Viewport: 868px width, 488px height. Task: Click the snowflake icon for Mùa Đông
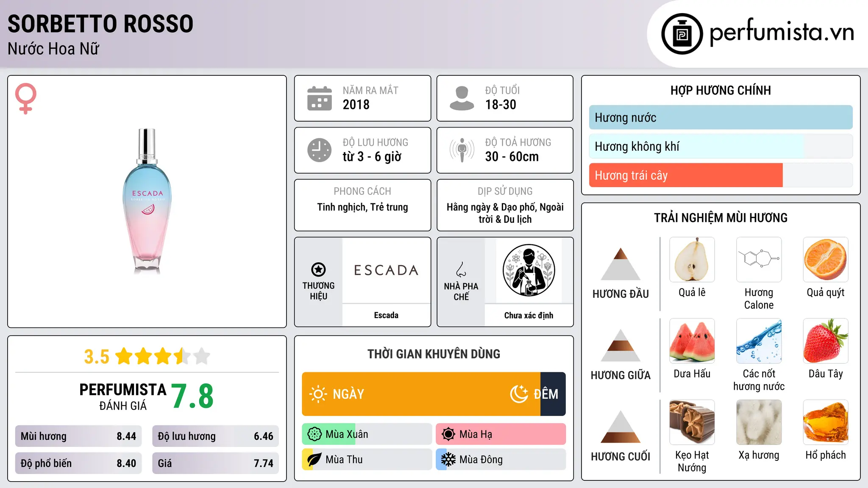(x=448, y=460)
